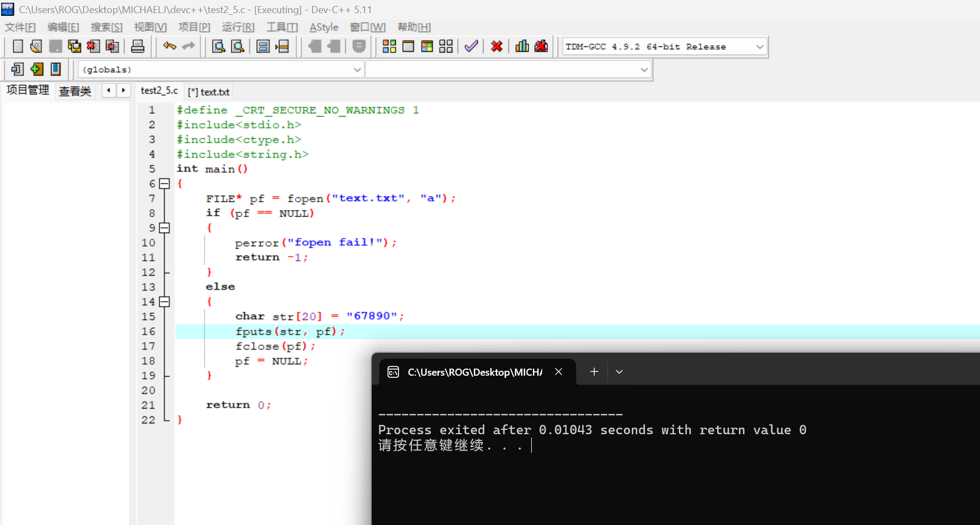Image resolution: width=980 pixels, height=525 pixels.
Task: Close the current file via the toolbar
Action: click(93, 46)
